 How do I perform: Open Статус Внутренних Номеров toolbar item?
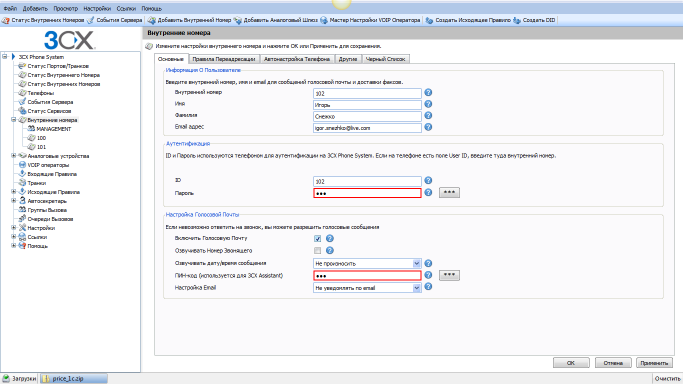pos(43,20)
